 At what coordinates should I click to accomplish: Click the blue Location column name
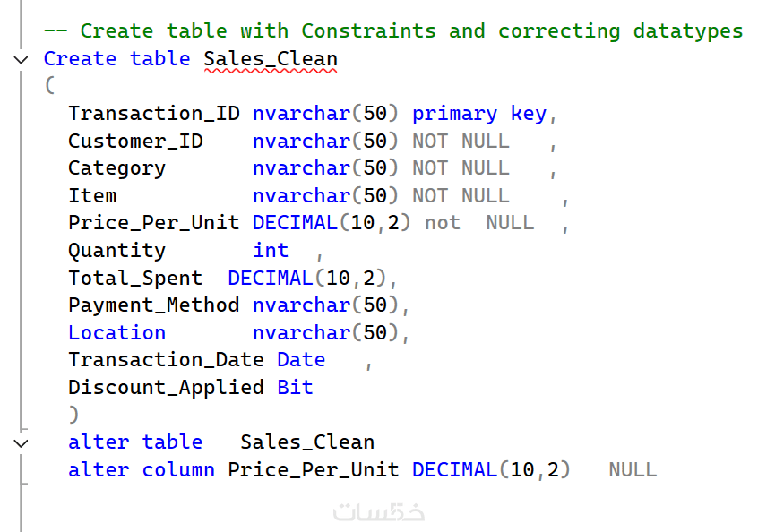tap(116, 333)
